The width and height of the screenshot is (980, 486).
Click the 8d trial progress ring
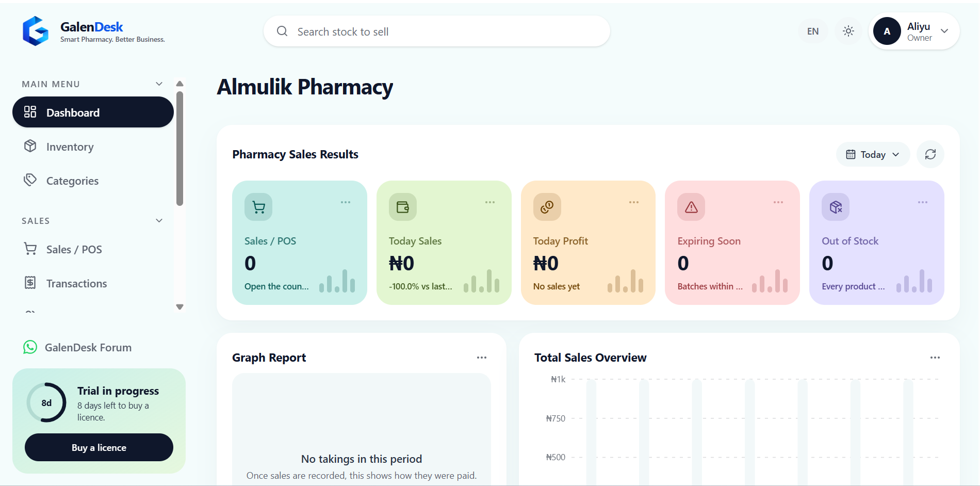(x=46, y=403)
